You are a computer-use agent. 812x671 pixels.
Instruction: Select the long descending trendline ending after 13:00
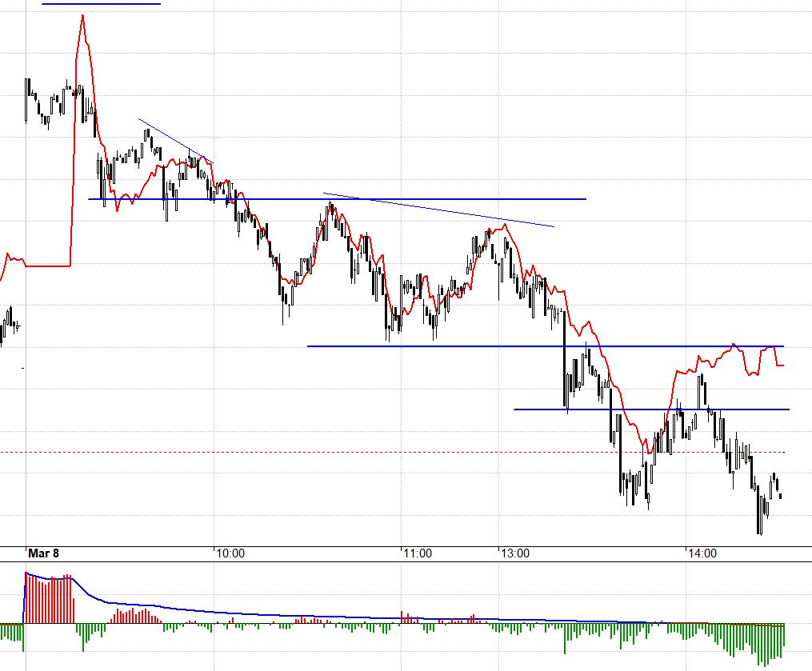point(438,210)
